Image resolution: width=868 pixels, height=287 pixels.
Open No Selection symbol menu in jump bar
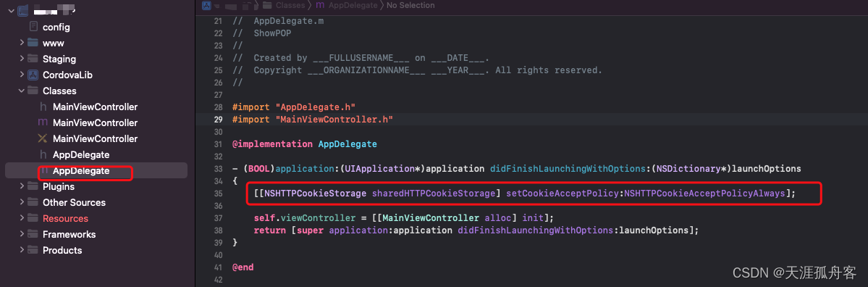[x=410, y=5]
